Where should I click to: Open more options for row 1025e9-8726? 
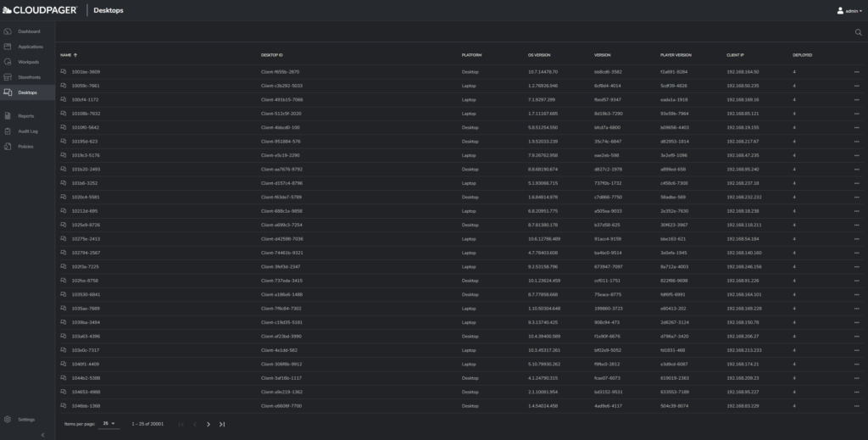[856, 226]
